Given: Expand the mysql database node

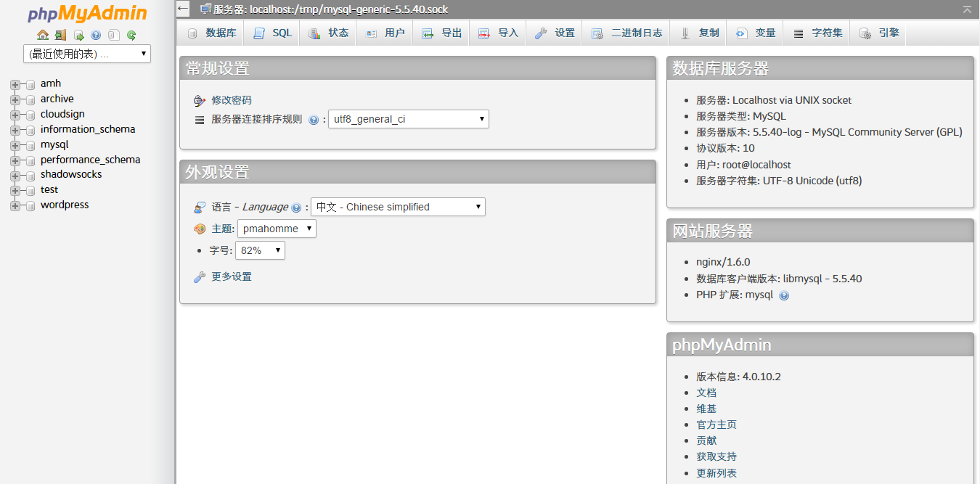Looking at the screenshot, I should point(15,145).
